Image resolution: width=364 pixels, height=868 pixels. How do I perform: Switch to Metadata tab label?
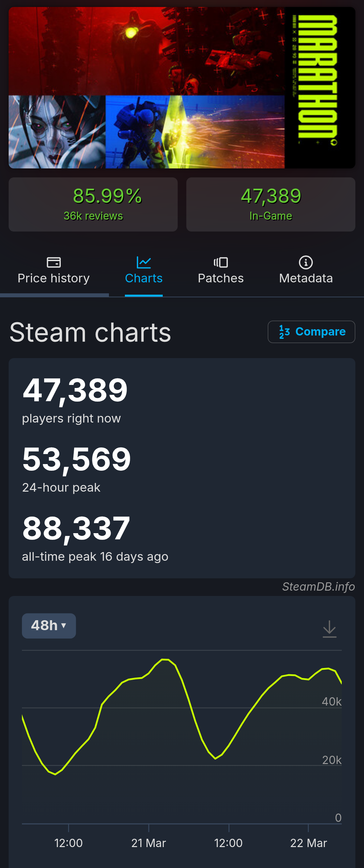(x=306, y=278)
